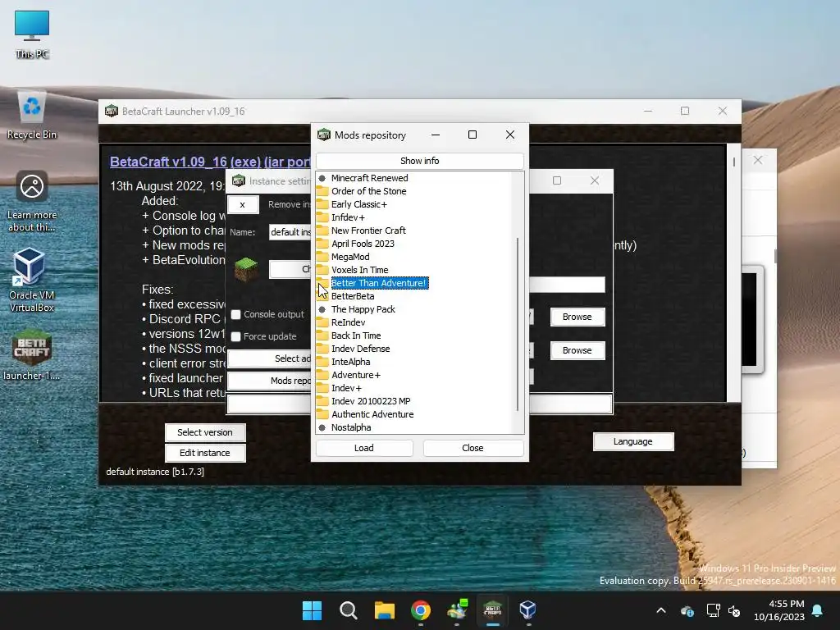This screenshot has height=630, width=840.
Task: Select April Fools 2023 entry
Action: coord(363,244)
